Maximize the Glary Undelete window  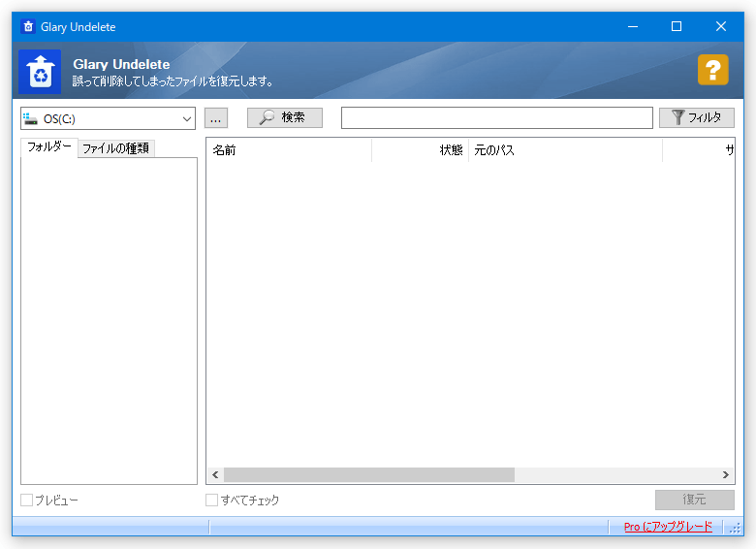click(677, 26)
